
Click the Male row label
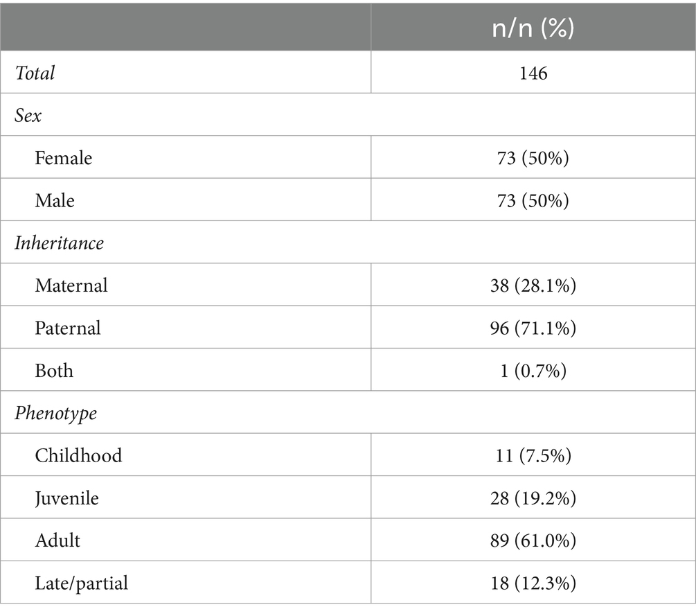[55, 201]
